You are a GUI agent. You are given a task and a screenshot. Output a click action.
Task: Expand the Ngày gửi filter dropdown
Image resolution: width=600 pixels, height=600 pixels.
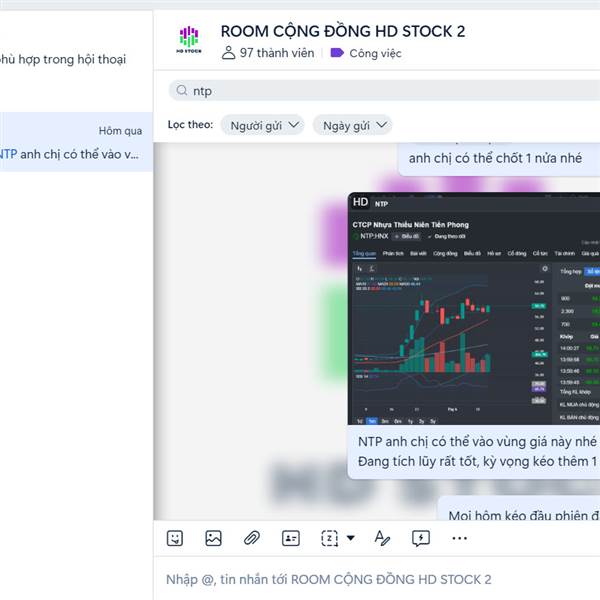pos(352,125)
